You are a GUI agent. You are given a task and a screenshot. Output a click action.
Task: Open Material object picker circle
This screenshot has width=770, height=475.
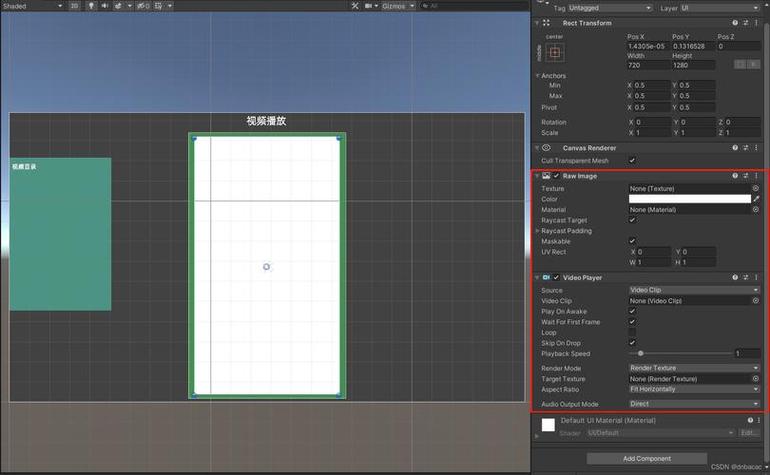point(755,209)
